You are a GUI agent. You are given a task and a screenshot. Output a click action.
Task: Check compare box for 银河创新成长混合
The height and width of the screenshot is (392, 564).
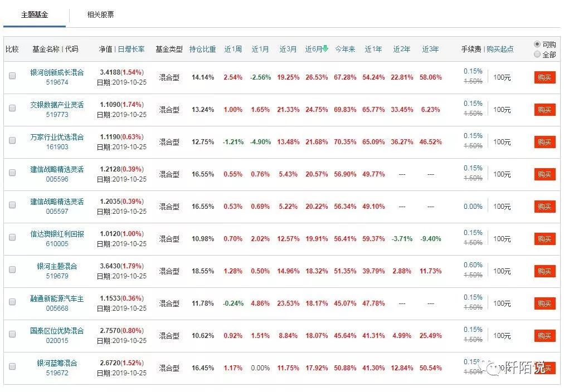point(12,76)
